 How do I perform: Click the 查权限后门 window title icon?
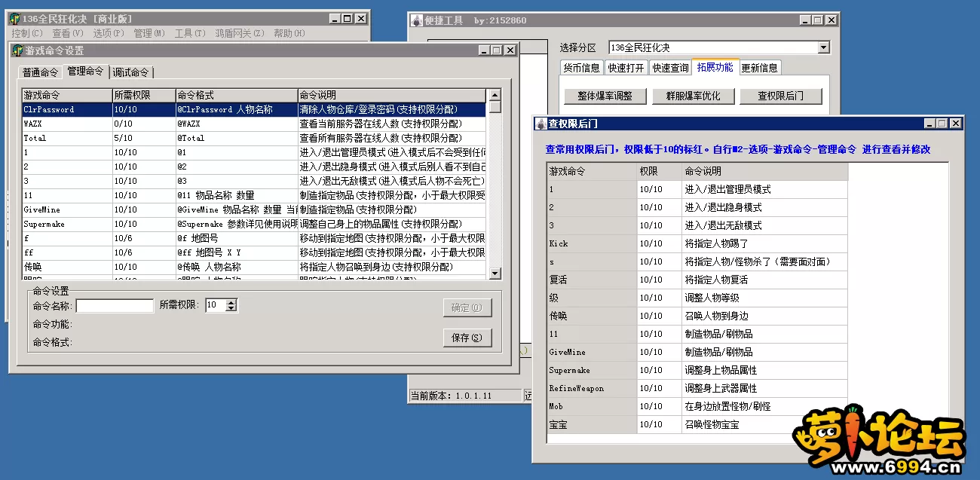tap(541, 124)
